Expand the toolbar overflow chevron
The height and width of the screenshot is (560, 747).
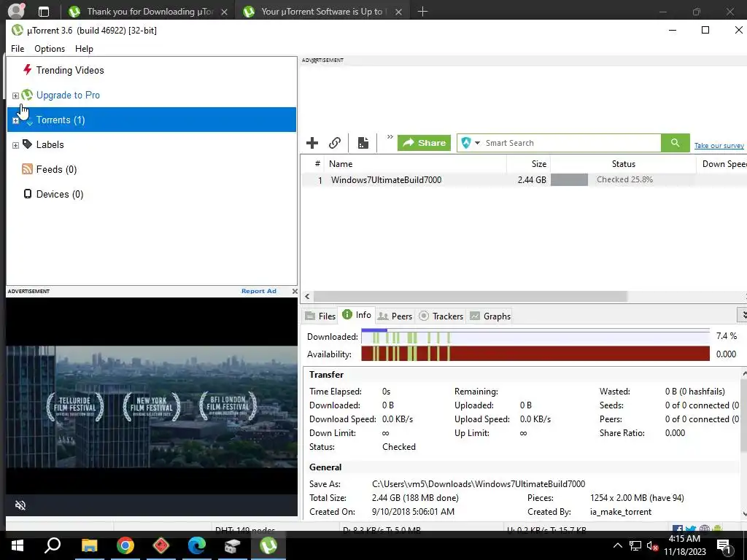click(390, 137)
